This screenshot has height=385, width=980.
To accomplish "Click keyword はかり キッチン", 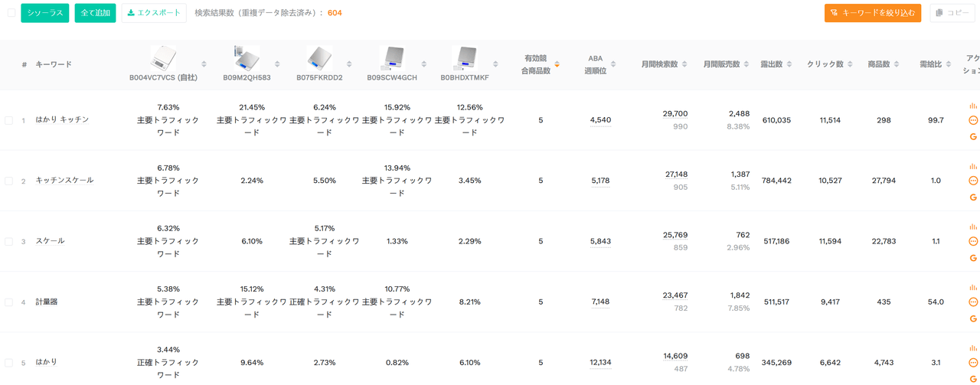I will pos(62,120).
